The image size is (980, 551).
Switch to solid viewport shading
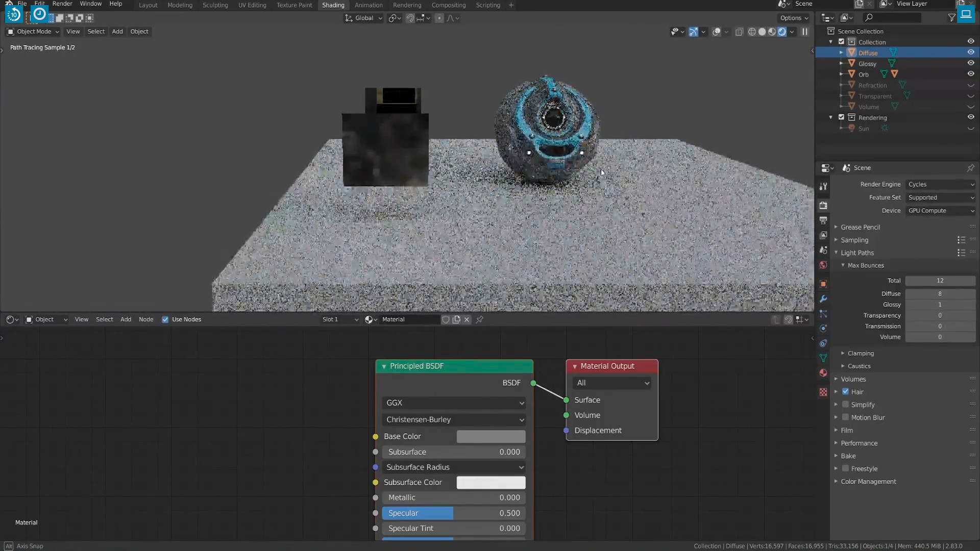click(762, 32)
